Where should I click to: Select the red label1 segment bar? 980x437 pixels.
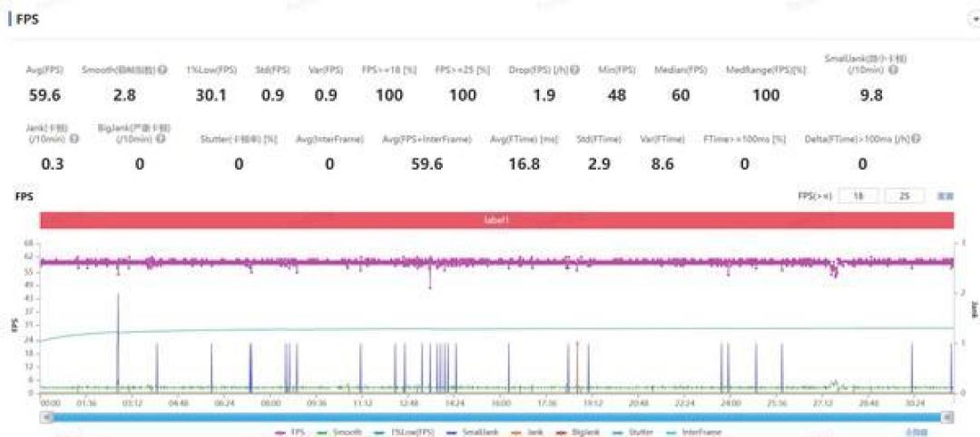tap(497, 220)
